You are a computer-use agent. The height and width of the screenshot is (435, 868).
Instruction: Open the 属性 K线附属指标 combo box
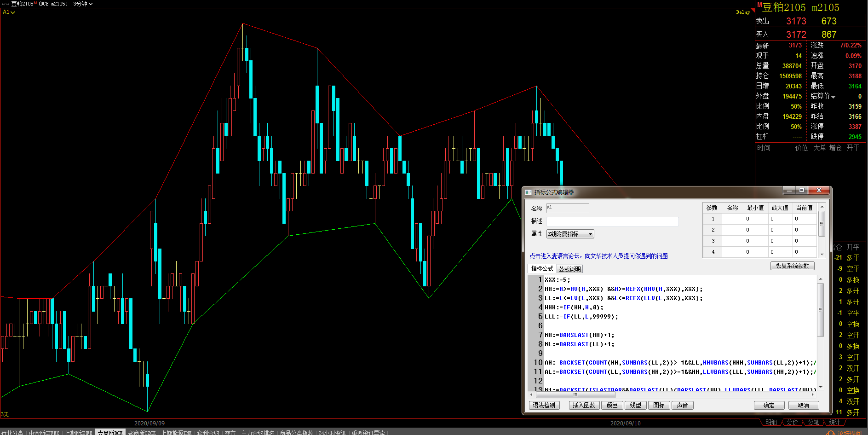[570, 234]
